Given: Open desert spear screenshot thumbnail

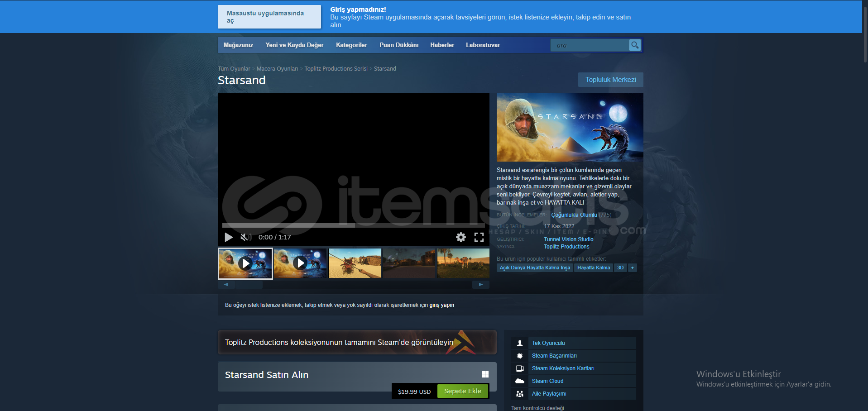Looking at the screenshot, I should 355,263.
